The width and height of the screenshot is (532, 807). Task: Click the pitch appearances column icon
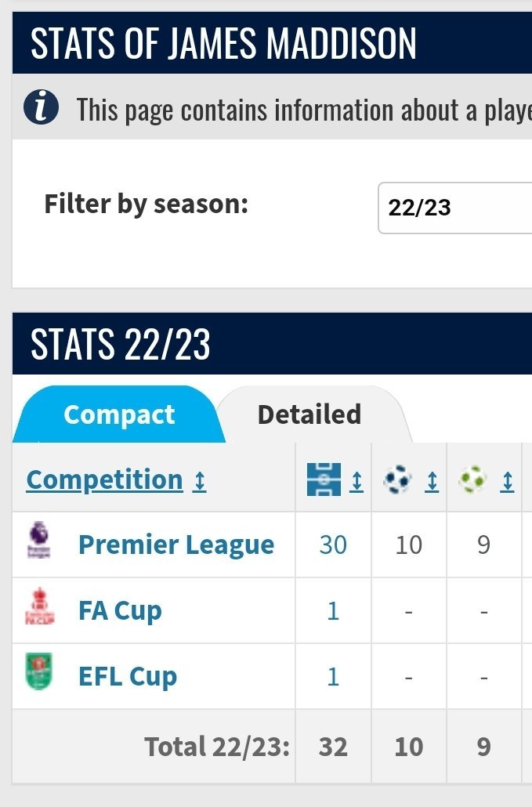pyautogui.click(x=324, y=479)
